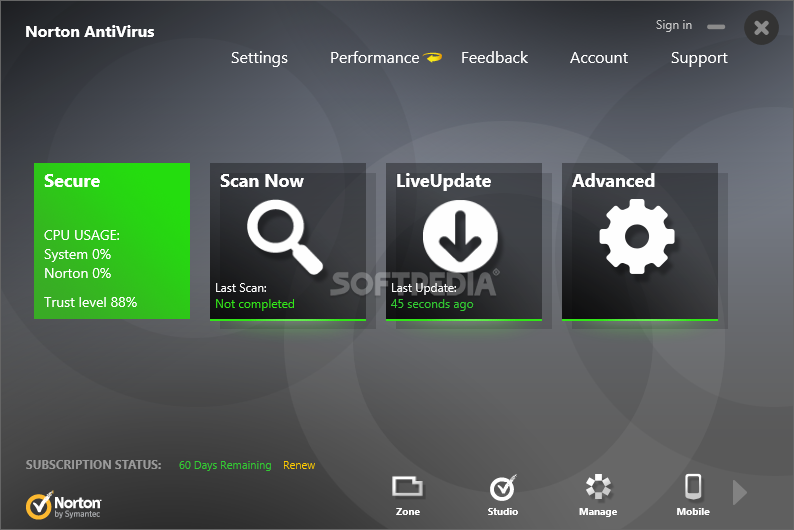Click the LiveUpdate tile title

tap(444, 181)
